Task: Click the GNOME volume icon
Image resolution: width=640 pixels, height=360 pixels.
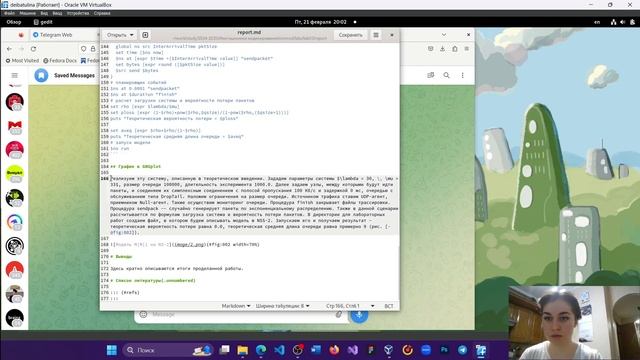Action: pos(622,22)
